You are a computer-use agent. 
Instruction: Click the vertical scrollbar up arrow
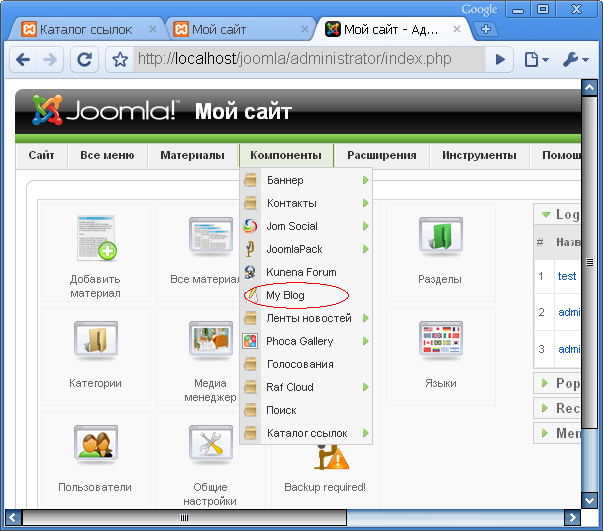pos(590,88)
